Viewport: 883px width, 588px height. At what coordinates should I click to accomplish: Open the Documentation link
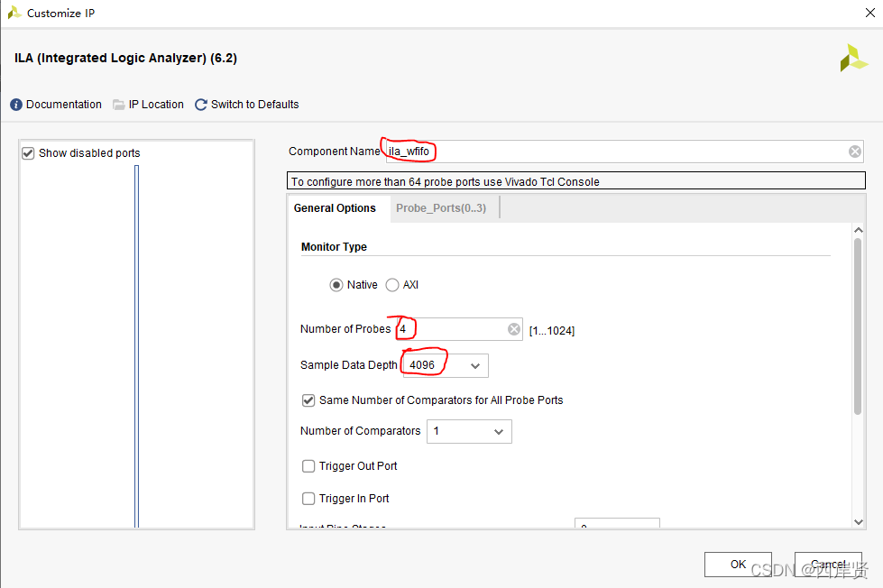click(x=64, y=105)
